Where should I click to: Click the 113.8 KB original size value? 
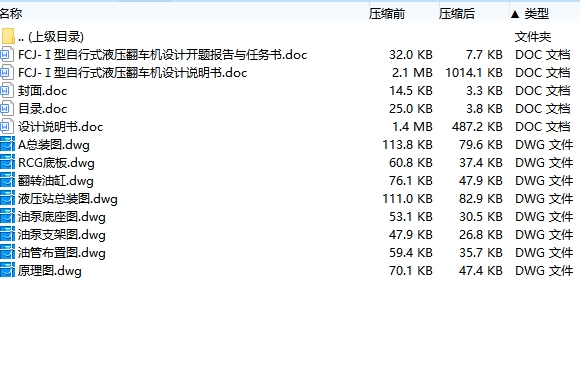(407, 145)
